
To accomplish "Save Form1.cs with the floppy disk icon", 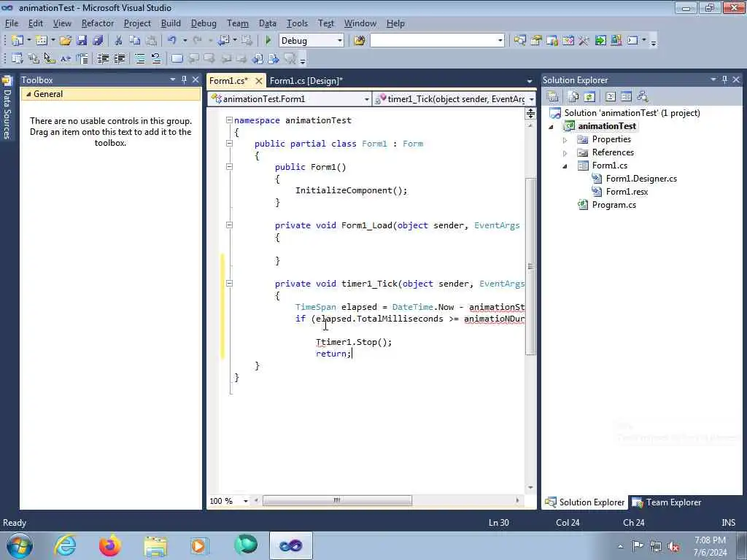I will click(82, 41).
